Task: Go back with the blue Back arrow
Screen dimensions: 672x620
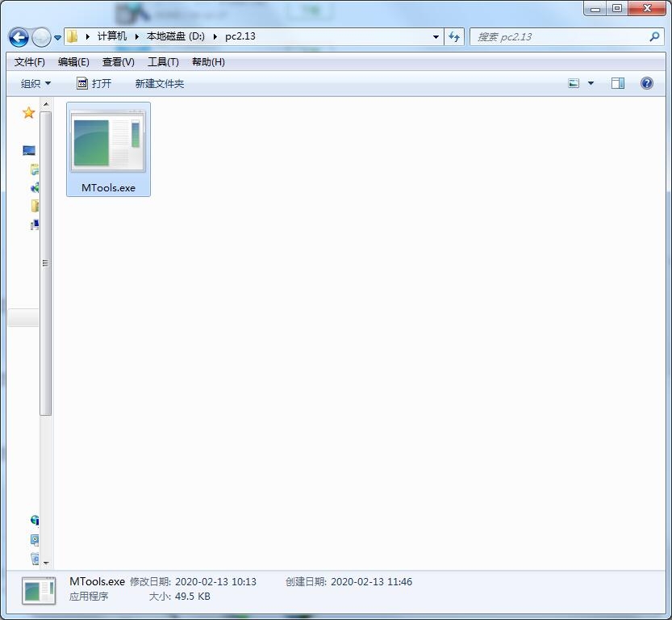Action: pos(19,37)
